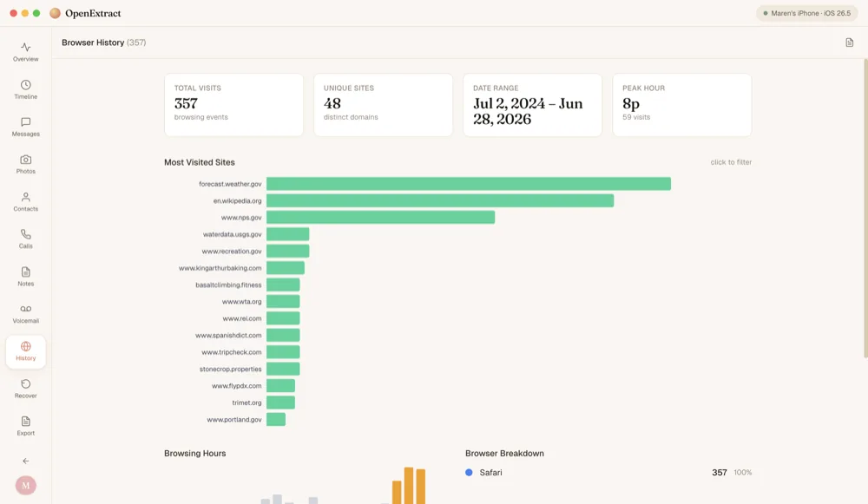Select the www.portland.gov label
Viewport: 868px width, 504px height.
pos(234,419)
